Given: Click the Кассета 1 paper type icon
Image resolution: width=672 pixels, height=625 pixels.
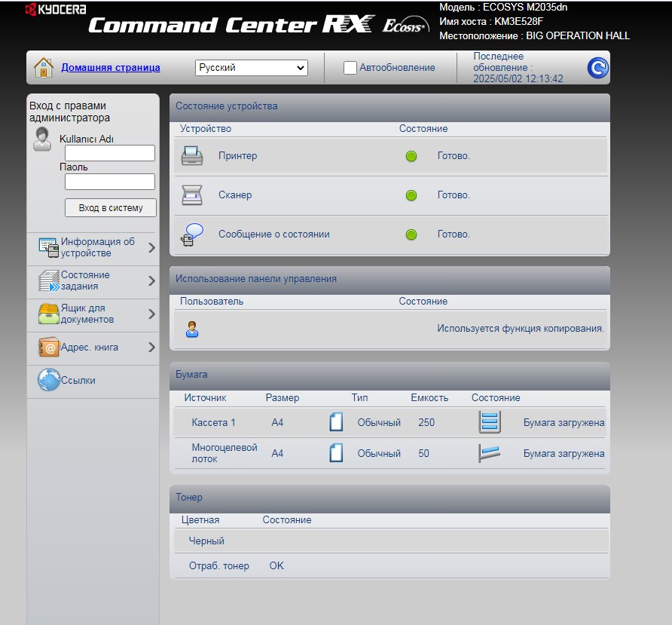Looking at the screenshot, I should point(336,421).
